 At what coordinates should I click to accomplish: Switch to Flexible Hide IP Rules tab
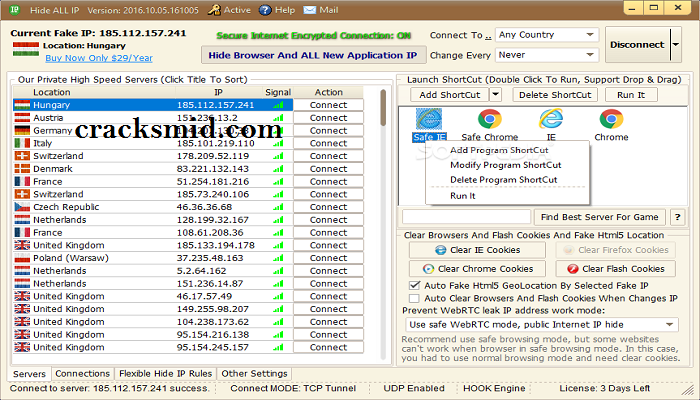[x=165, y=374]
